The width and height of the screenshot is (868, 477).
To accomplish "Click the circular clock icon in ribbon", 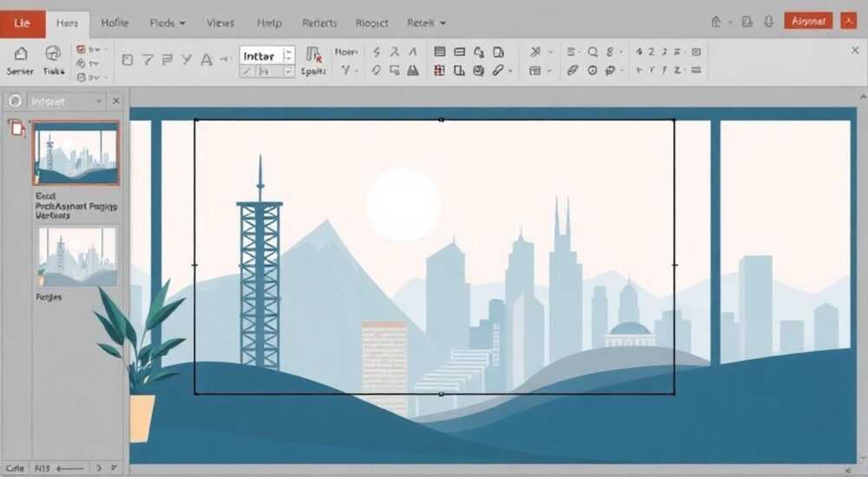I will [x=592, y=70].
